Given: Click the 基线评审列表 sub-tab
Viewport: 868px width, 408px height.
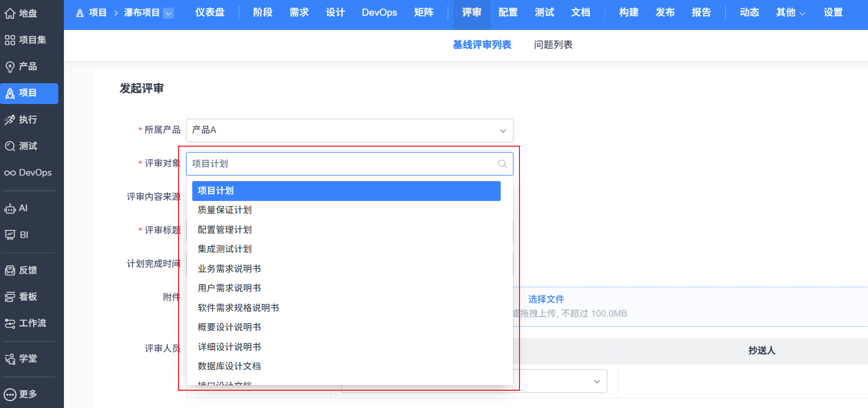Looking at the screenshot, I should click(x=482, y=45).
